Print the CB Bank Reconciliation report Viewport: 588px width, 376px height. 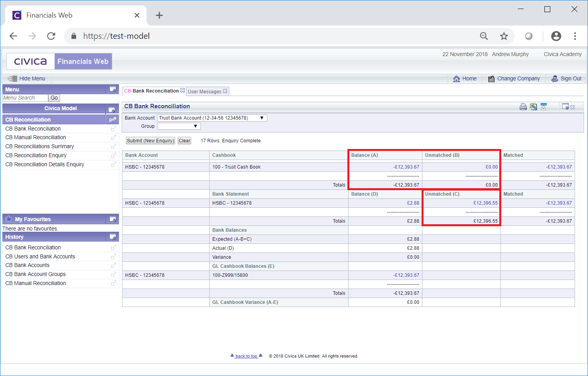click(523, 107)
